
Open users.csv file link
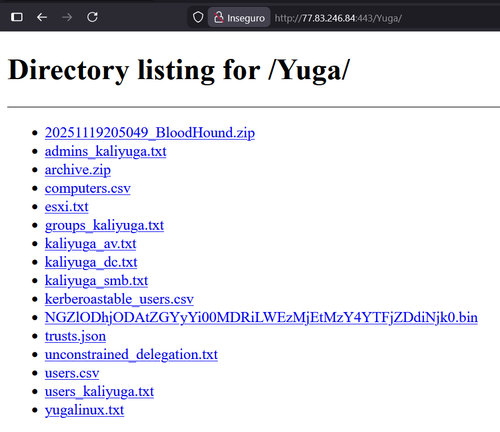coord(72,373)
